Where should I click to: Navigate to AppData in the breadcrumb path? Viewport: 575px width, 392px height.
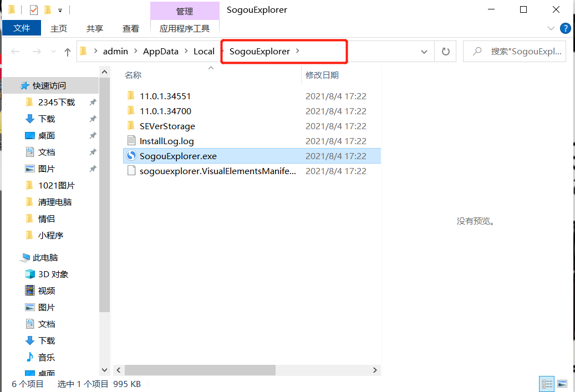click(161, 51)
